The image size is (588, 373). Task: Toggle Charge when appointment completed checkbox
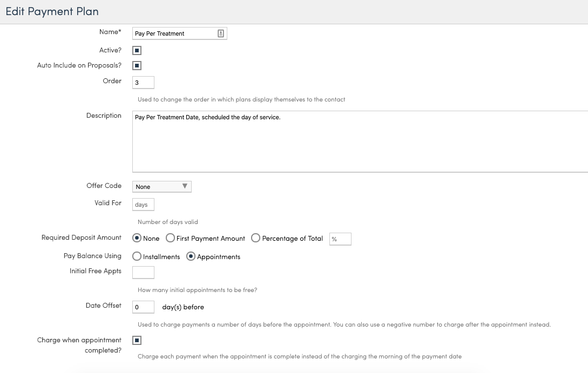(137, 341)
